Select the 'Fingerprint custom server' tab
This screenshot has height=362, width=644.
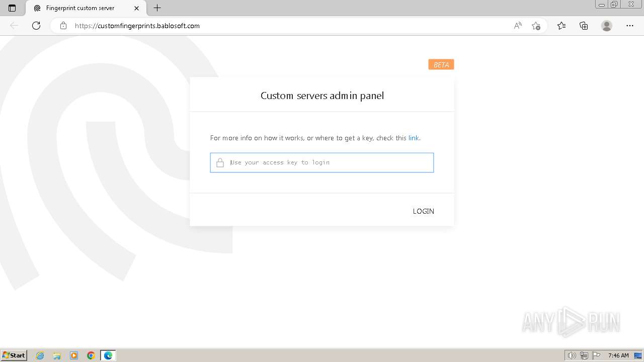tap(86, 8)
